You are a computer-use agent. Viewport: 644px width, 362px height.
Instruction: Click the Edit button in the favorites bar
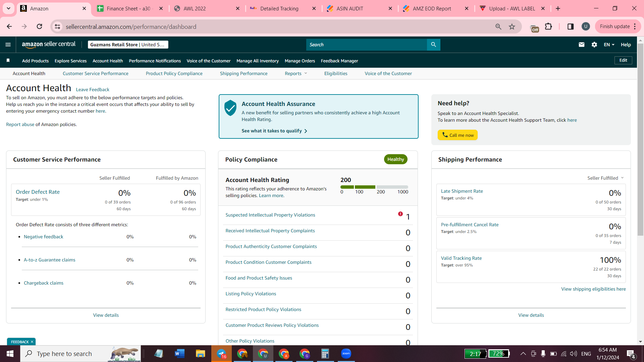pyautogui.click(x=623, y=60)
